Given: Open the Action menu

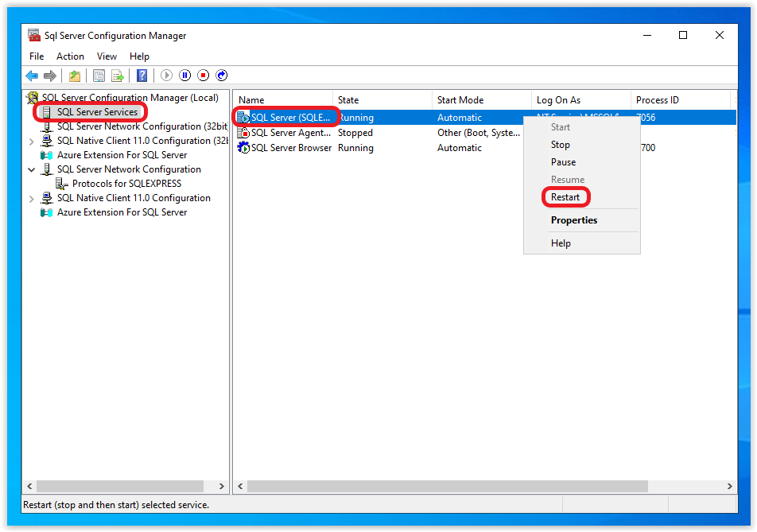Looking at the screenshot, I should pos(70,56).
